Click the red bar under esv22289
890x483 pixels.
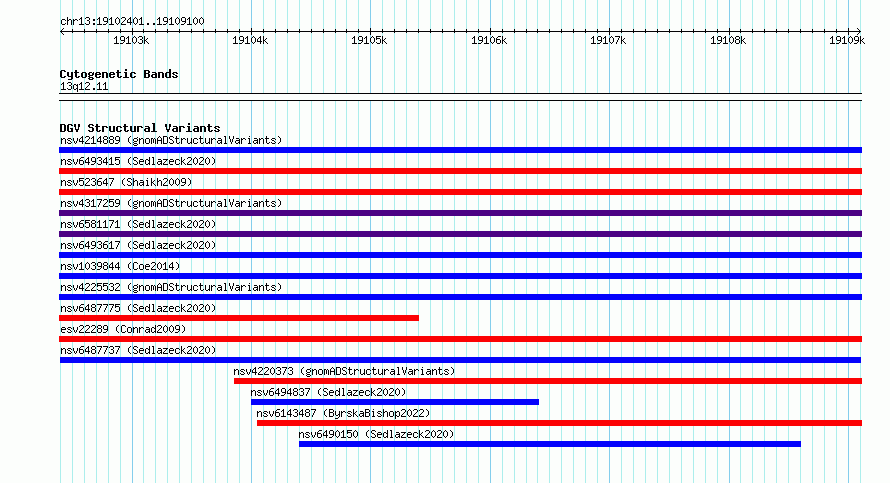(460, 339)
